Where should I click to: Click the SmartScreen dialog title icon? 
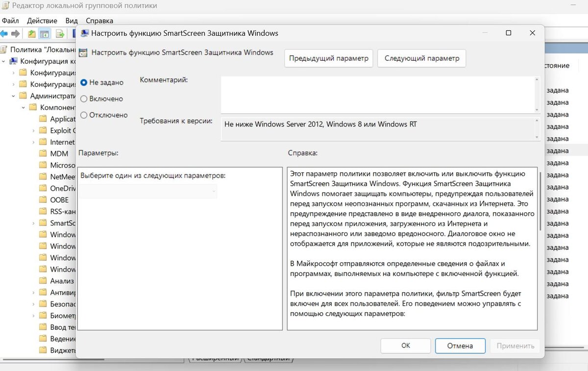click(x=85, y=33)
